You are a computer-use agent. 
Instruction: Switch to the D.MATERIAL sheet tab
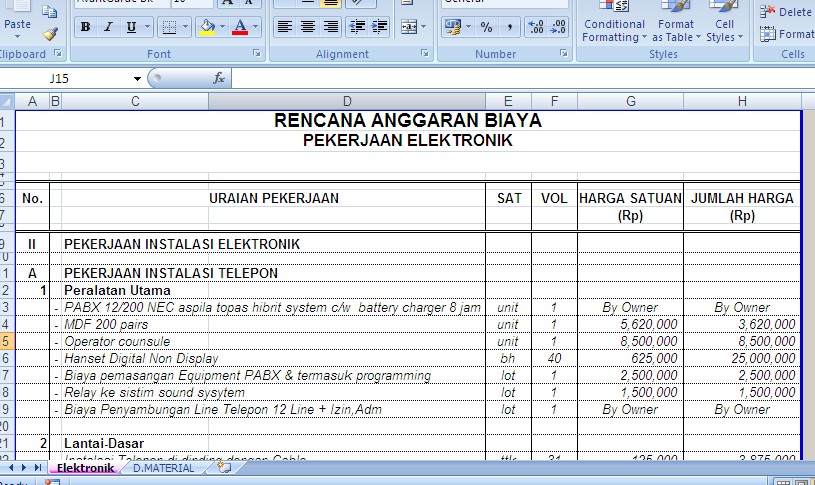pyautogui.click(x=164, y=468)
